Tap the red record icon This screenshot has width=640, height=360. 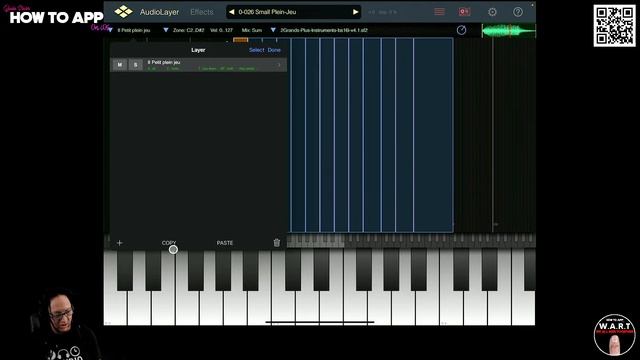tap(464, 12)
